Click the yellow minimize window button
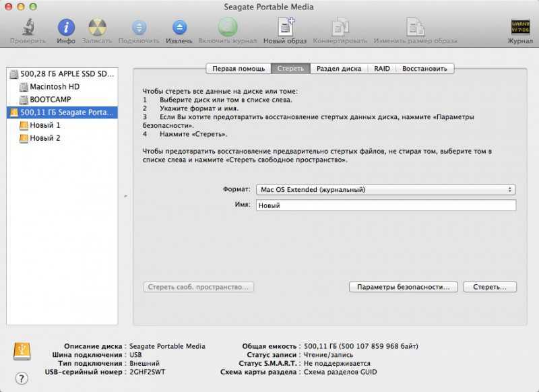This screenshot has width=539, height=392. tap(21, 7)
